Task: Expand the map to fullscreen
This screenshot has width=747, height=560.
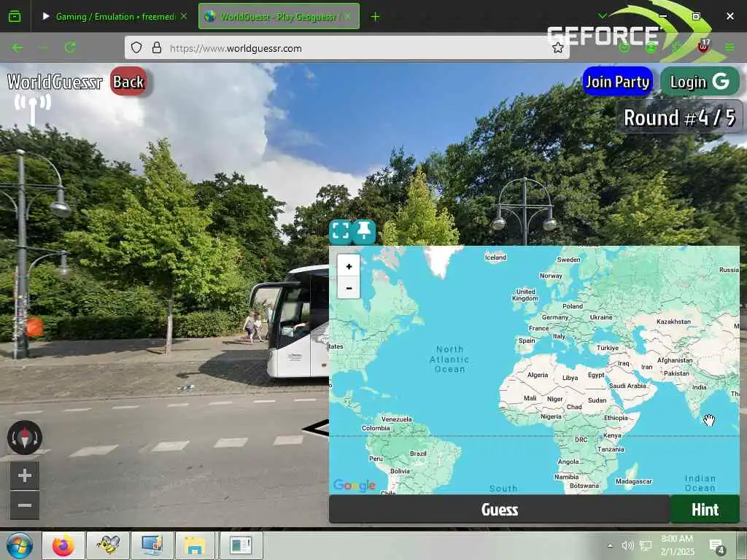Action: [x=340, y=231]
